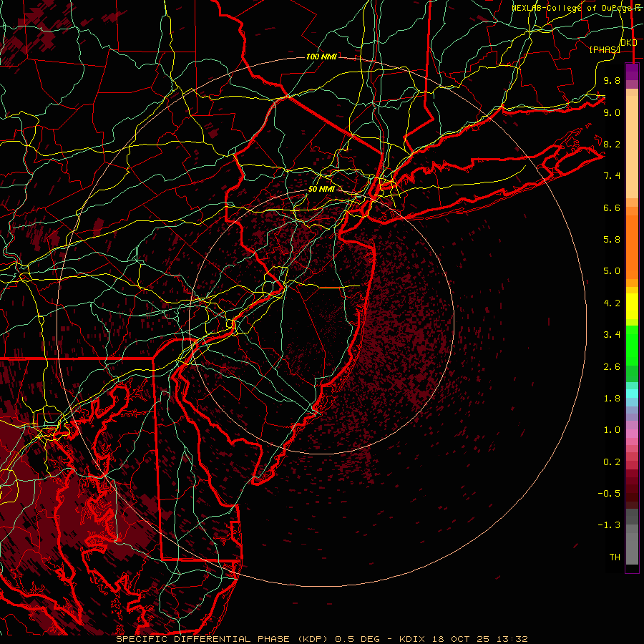Click the 7.4 legend value
The height and width of the screenshot is (644, 644).
coord(612,176)
